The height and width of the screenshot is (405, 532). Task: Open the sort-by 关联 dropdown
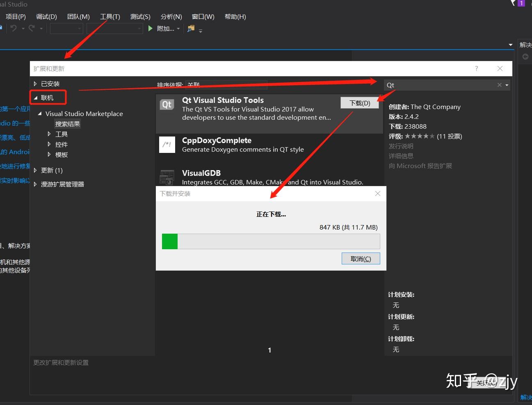(226, 85)
